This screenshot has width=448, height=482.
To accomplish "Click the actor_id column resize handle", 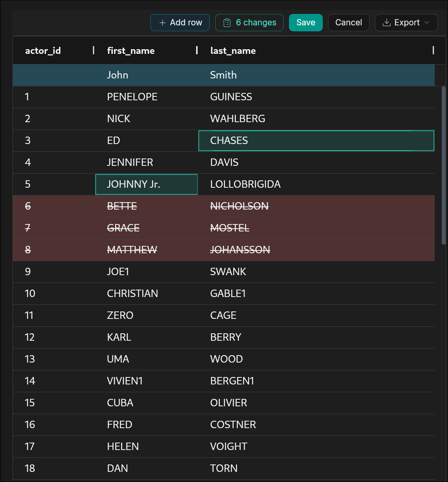I will pyautogui.click(x=93, y=50).
